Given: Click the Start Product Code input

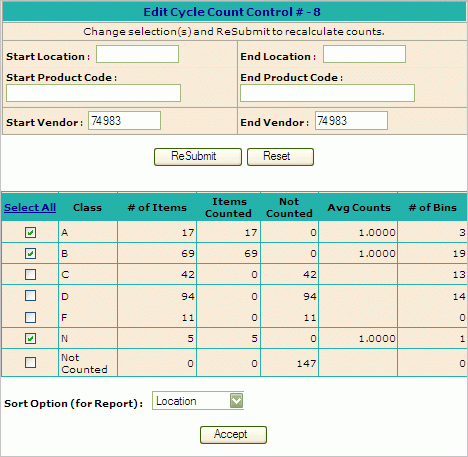Looking at the screenshot, I should click(93, 93).
